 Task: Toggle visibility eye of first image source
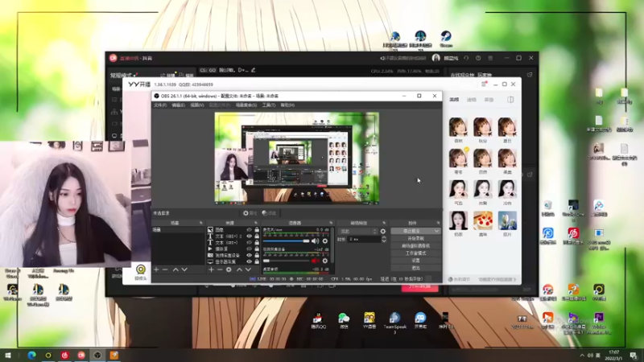pos(249,230)
